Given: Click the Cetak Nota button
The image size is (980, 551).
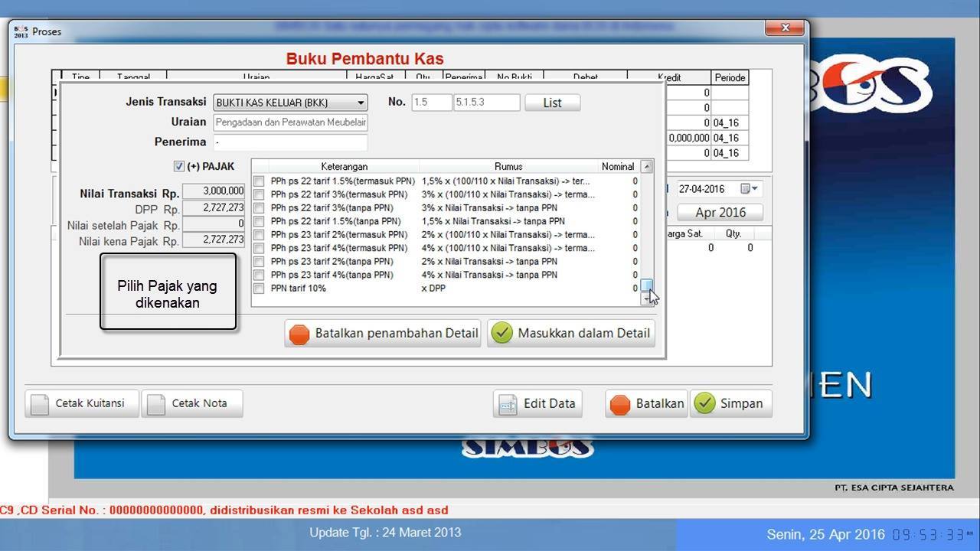Looking at the screenshot, I should coord(192,403).
